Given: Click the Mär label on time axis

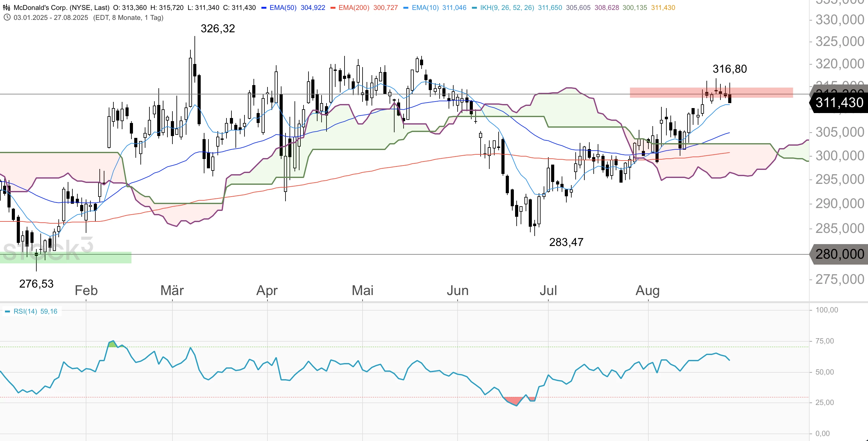Looking at the screenshot, I should [172, 290].
